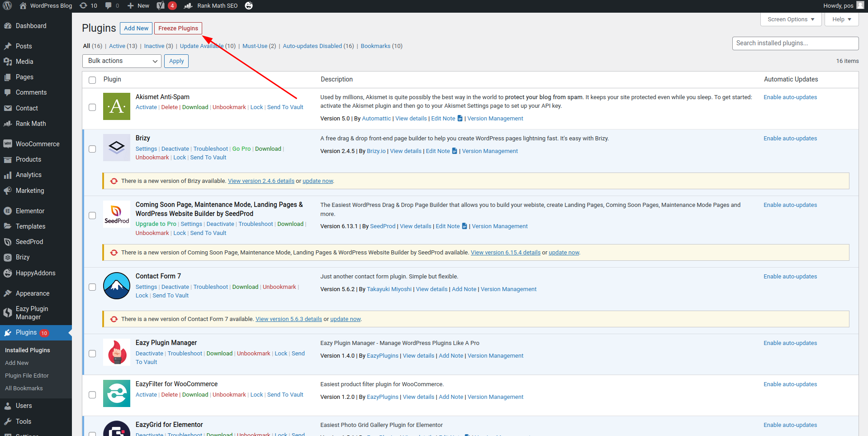This screenshot has width=868, height=436.
Task: Click the Brizy plugin logo icon
Action: point(117,148)
